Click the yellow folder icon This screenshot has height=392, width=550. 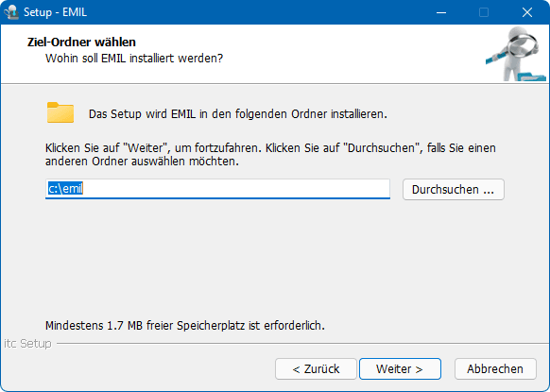pyautogui.click(x=60, y=112)
